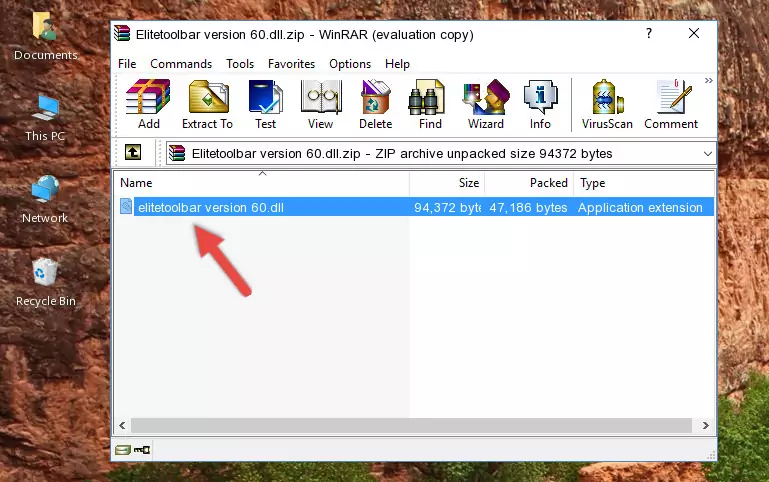The height and width of the screenshot is (482, 769).
Task: Click the Extract To toolbar icon
Action: coord(207,104)
